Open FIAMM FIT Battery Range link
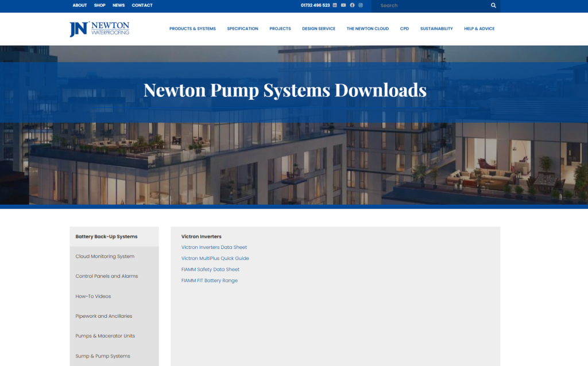This screenshot has height=366, width=588. click(209, 280)
